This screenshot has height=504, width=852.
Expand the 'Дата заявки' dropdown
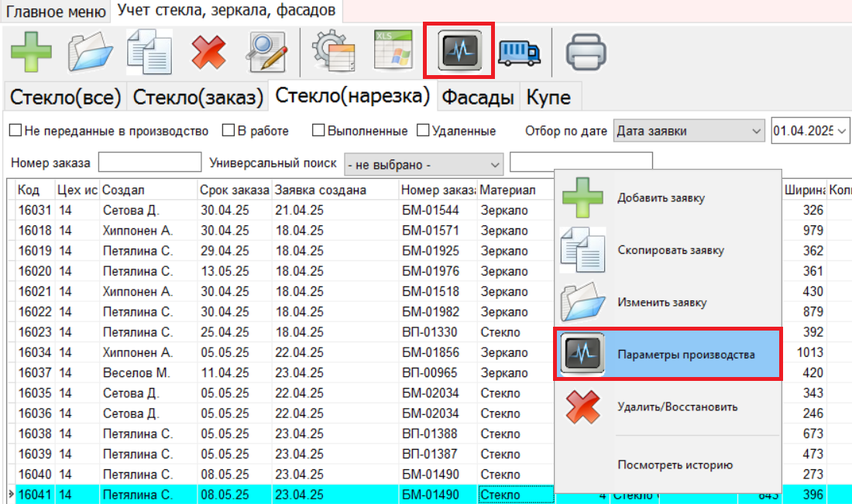coord(757,131)
